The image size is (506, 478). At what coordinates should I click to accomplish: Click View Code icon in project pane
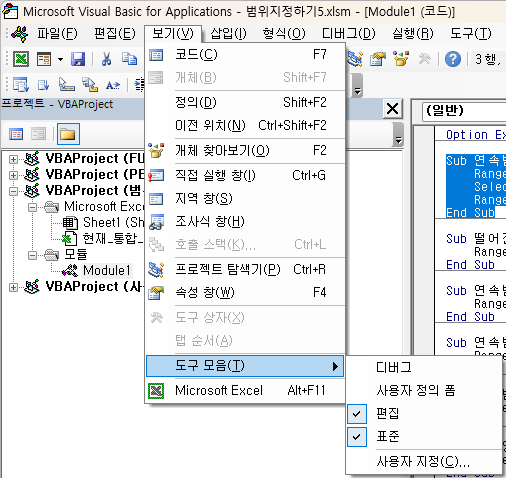click(16, 134)
